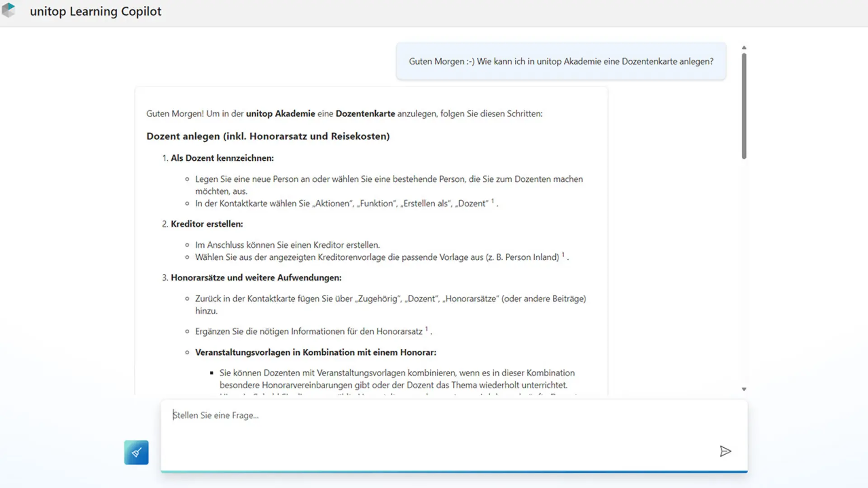Focus the 'Stellen Sie eine Frage...' input field
Viewport: 868px width, 488px height.
(x=454, y=436)
